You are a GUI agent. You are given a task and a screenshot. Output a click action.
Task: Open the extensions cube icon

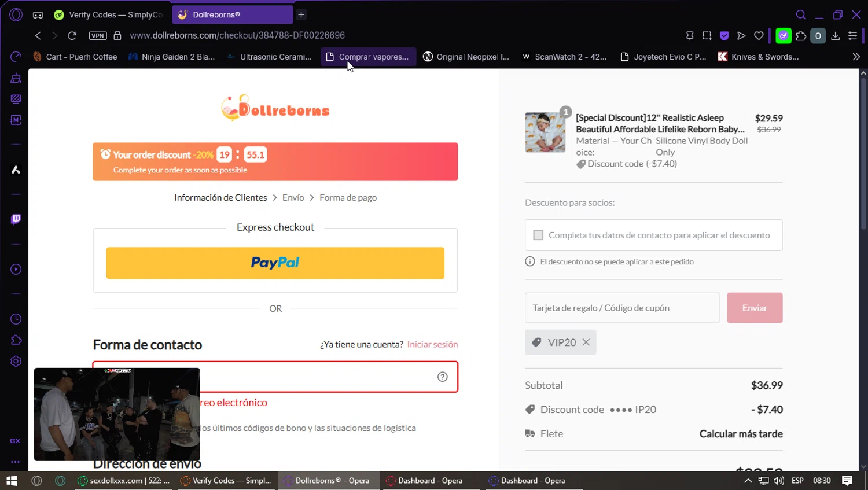point(801,36)
